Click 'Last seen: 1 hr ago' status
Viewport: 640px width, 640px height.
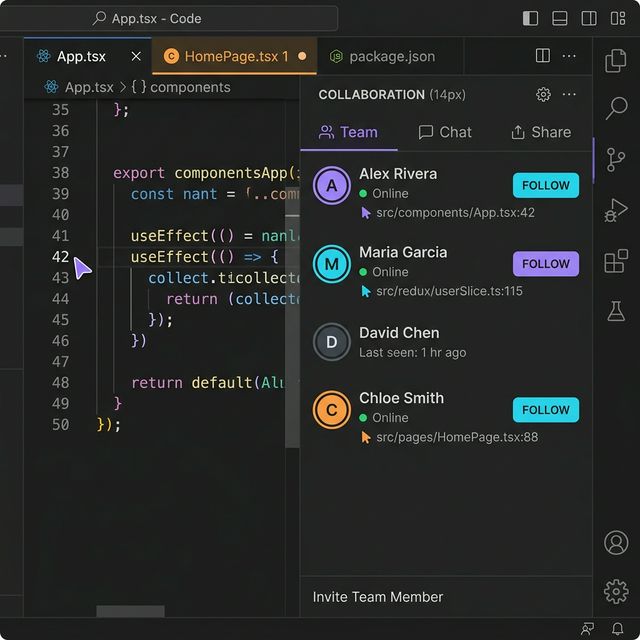pyautogui.click(x=412, y=352)
